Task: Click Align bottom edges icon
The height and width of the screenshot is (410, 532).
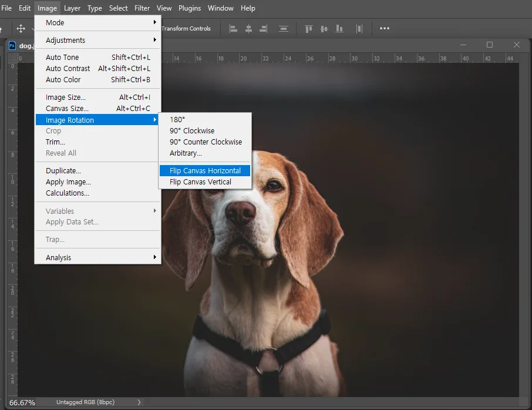Action: point(339,29)
